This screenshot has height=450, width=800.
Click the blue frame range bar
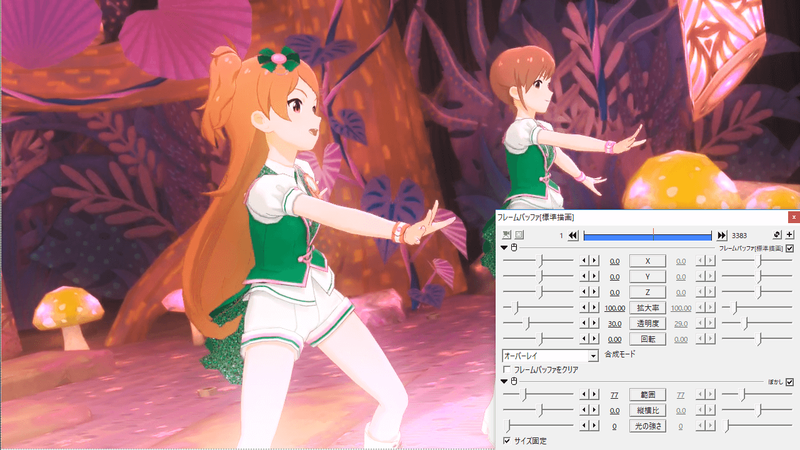(647, 236)
